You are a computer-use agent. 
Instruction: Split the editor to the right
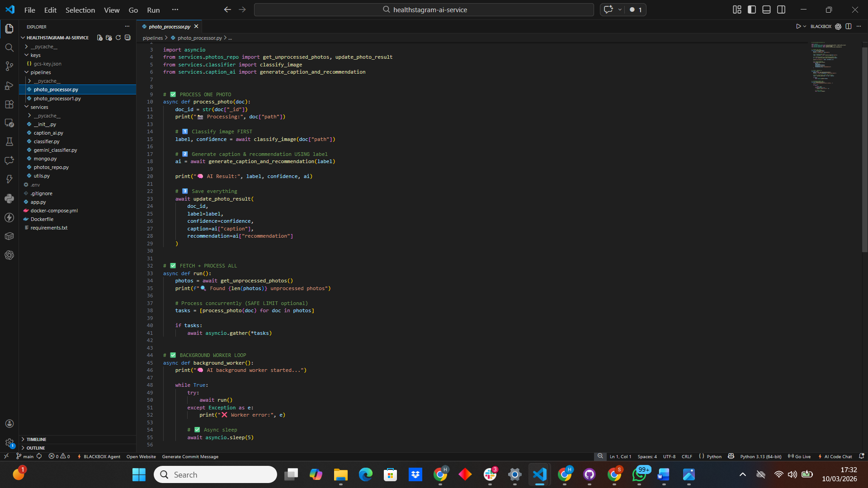coord(849,27)
